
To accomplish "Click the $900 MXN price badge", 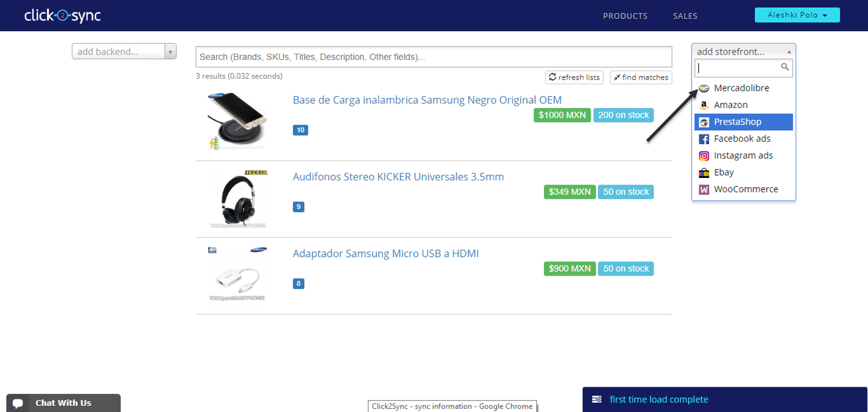I will point(570,269).
